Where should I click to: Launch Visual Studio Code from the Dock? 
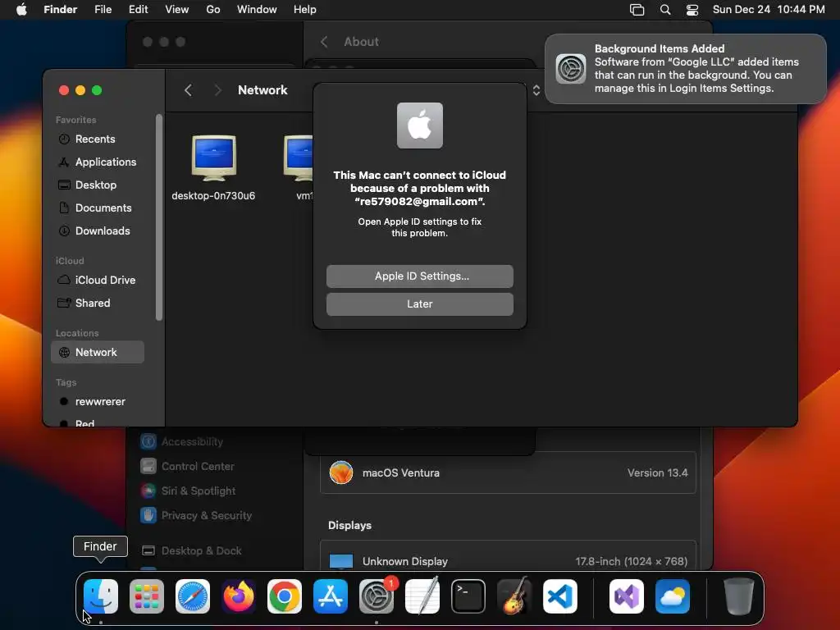pos(560,596)
